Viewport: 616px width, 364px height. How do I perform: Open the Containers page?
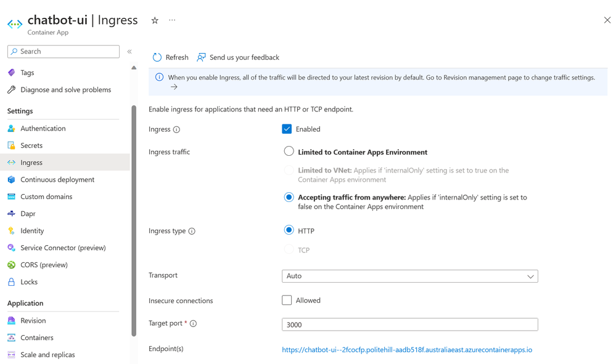coord(37,338)
